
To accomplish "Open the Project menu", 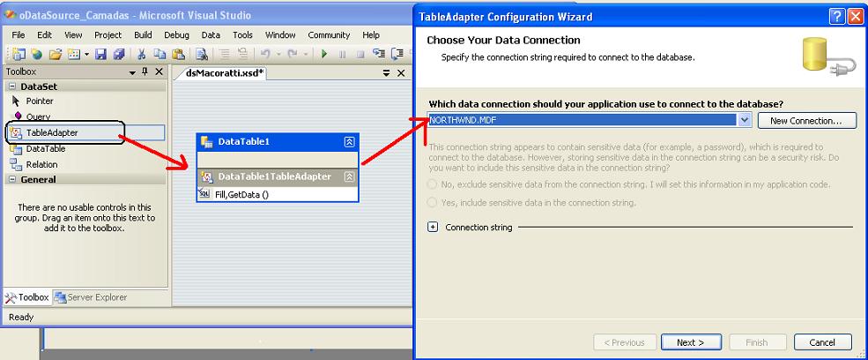I will pyautogui.click(x=108, y=35).
